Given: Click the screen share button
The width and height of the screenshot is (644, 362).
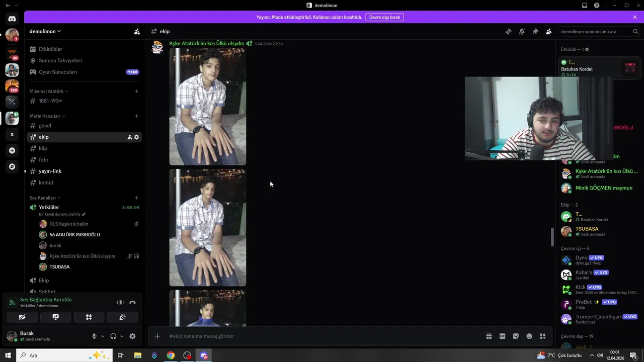Looking at the screenshot, I should coord(55,317).
